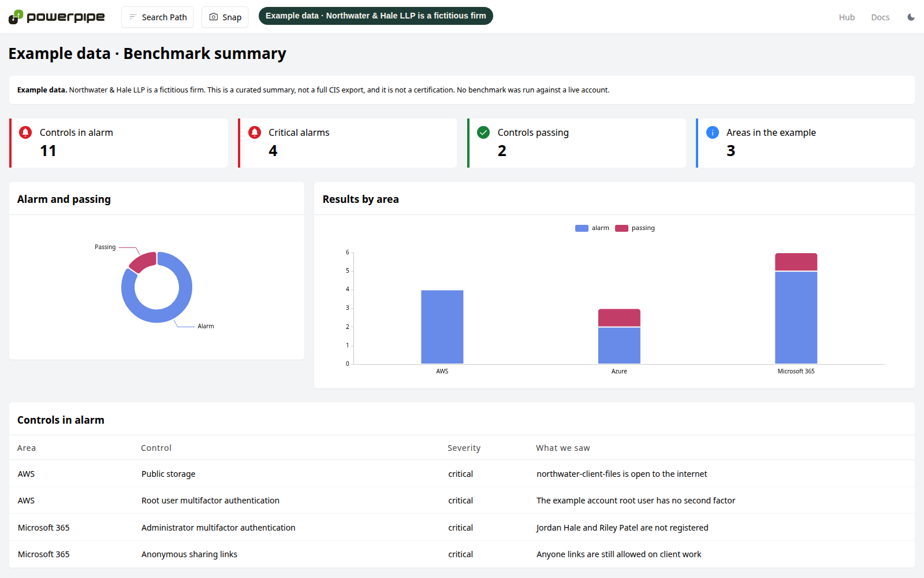This screenshot has width=924, height=578.
Task: Click the blue info icon for Areas in the example
Action: pyautogui.click(x=713, y=132)
